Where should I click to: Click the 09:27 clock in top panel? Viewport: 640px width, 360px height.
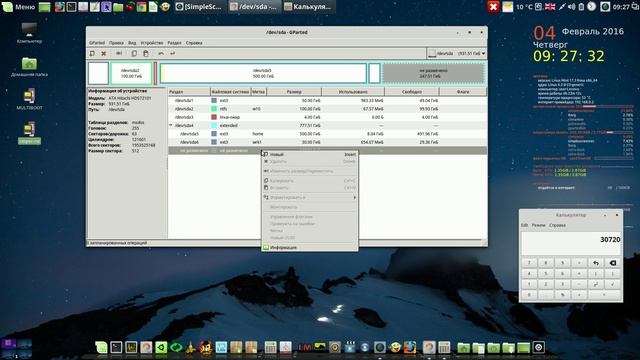click(x=621, y=7)
